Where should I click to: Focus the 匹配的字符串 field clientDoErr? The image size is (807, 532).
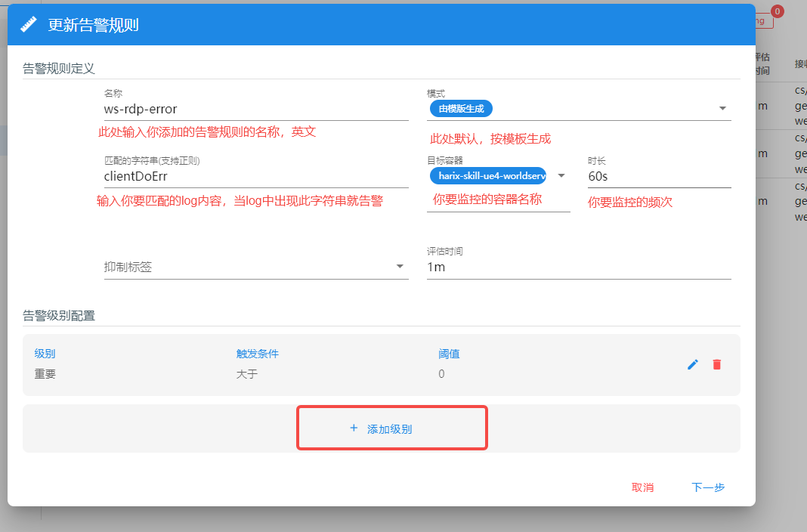point(256,177)
